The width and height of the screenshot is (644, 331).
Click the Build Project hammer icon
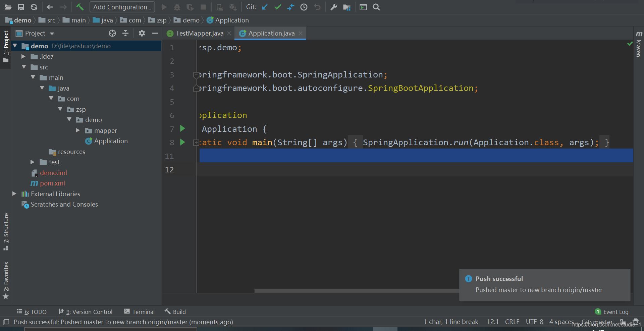[x=80, y=7]
